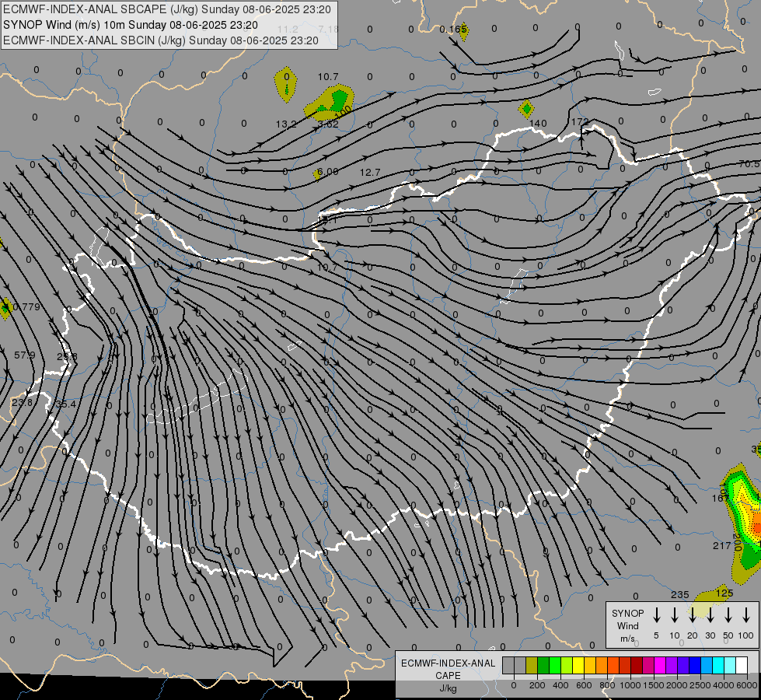Click the wind arrow above the 10 m/s label
The width and height of the screenshot is (761, 700).
click(675, 615)
